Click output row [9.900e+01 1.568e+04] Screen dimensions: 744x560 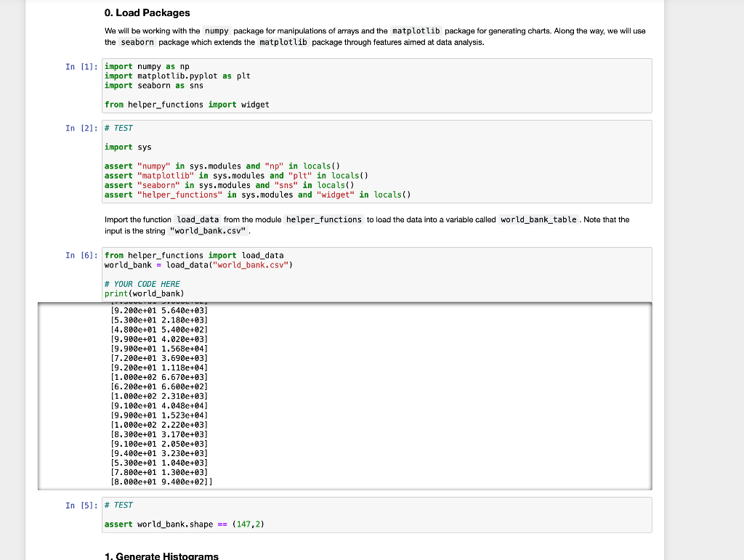coord(159,349)
